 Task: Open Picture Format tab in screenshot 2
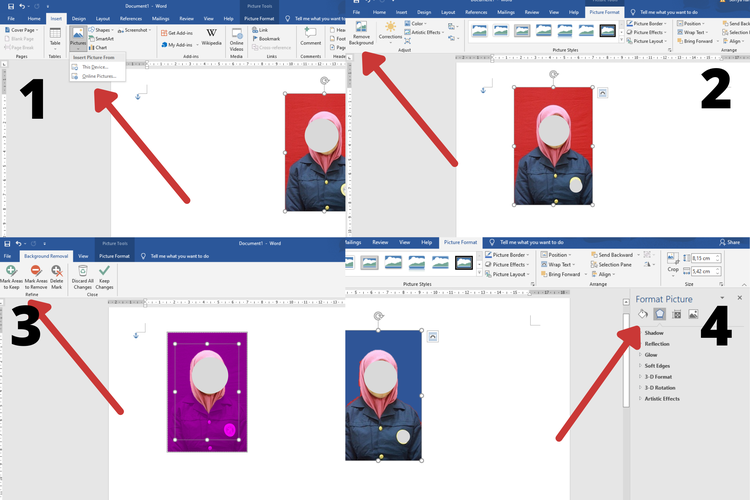(604, 12)
